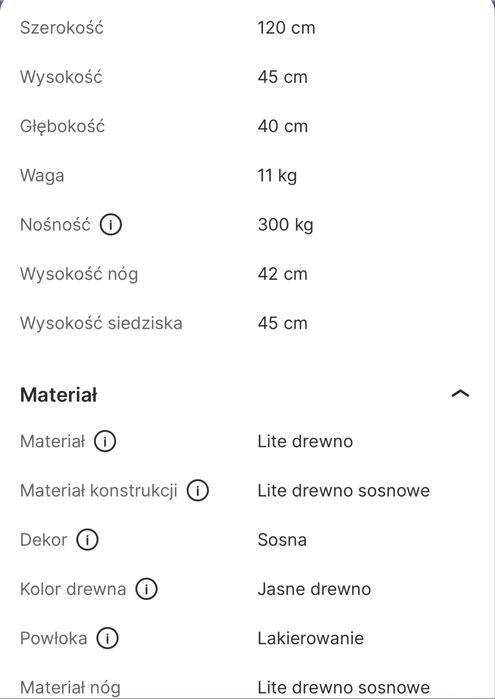
Task: Click the Wysokość siedziska label
Action: (x=101, y=323)
